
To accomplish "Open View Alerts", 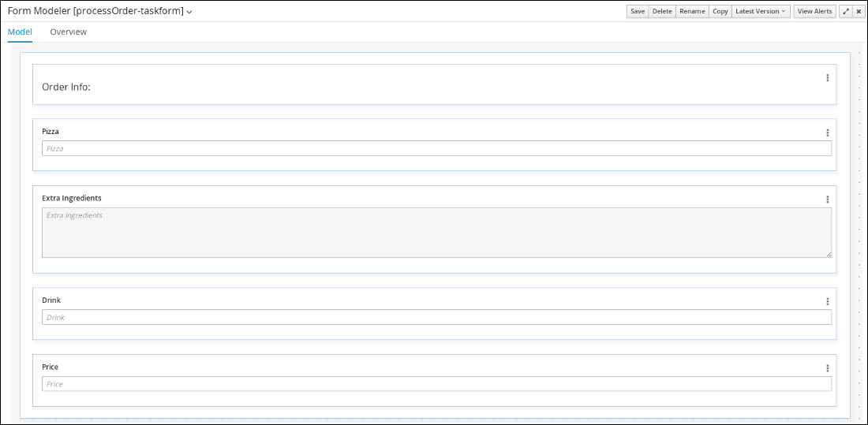I will [x=815, y=11].
